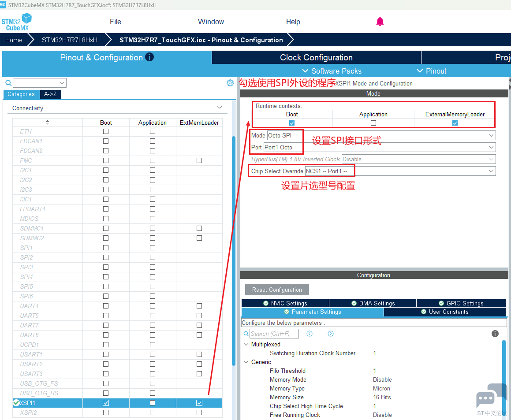Click the NVIC Settings green check icon

(266, 303)
